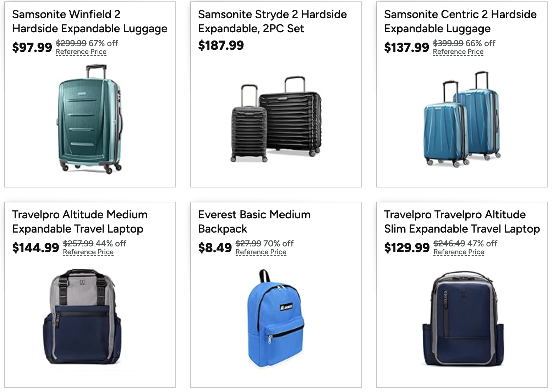Click the Samsonite Centric 2 Hardside Expandable Luggage title
This screenshot has width=553, height=392.
(460, 21)
